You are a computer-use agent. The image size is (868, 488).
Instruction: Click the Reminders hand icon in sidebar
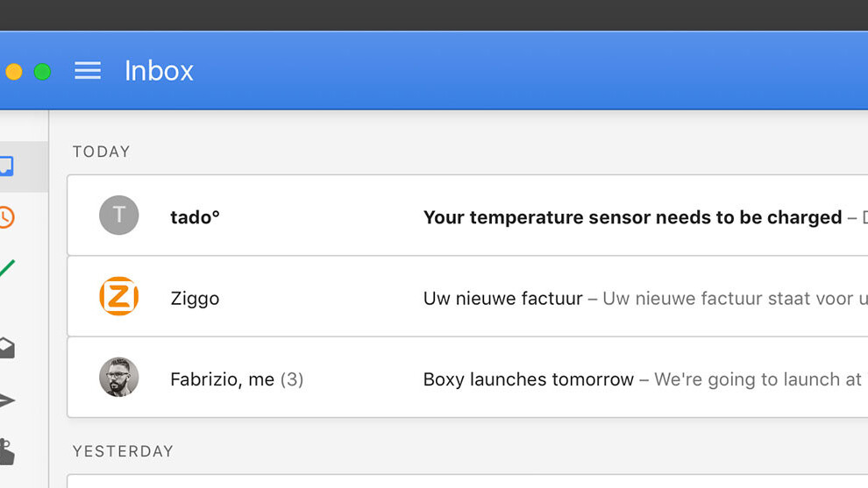tap(7, 451)
